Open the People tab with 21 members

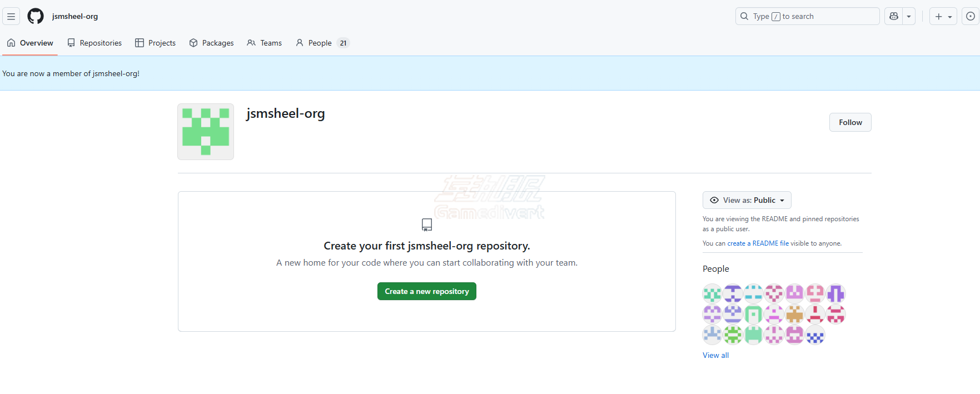click(322, 43)
